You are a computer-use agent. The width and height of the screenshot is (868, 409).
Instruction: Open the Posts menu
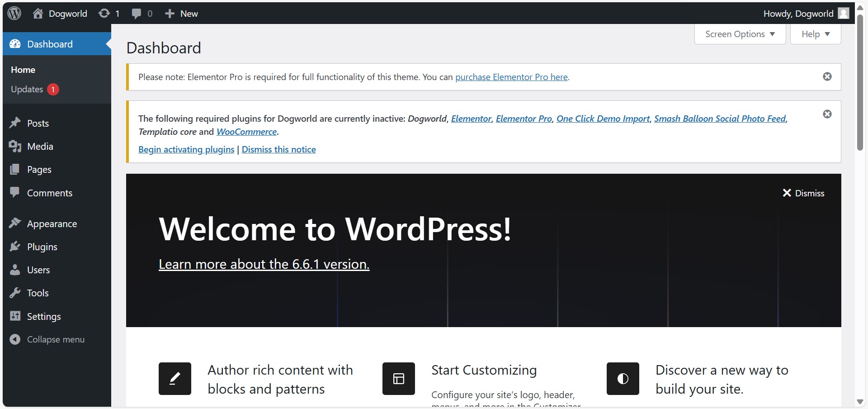point(38,123)
